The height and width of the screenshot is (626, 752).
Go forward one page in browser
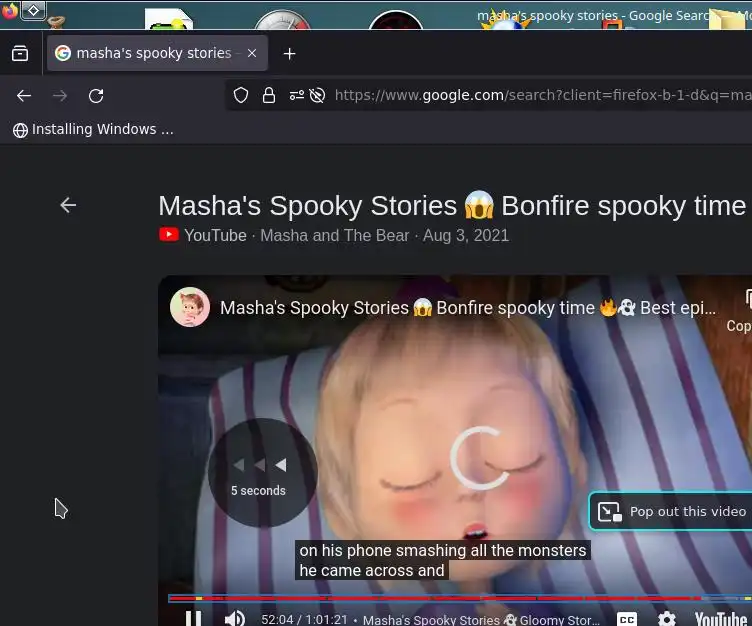click(x=60, y=96)
